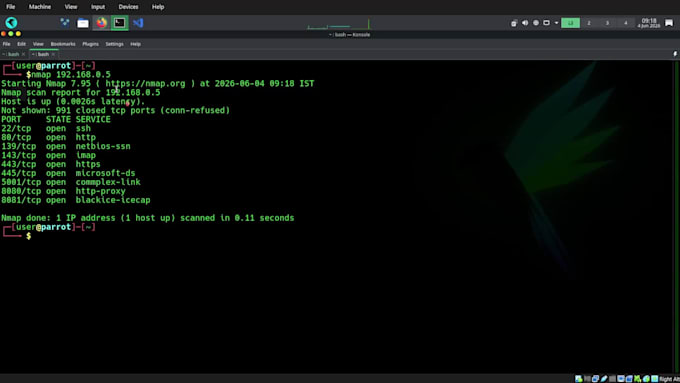Open Konsole Edit menu
The width and height of the screenshot is (680, 383).
coord(21,44)
